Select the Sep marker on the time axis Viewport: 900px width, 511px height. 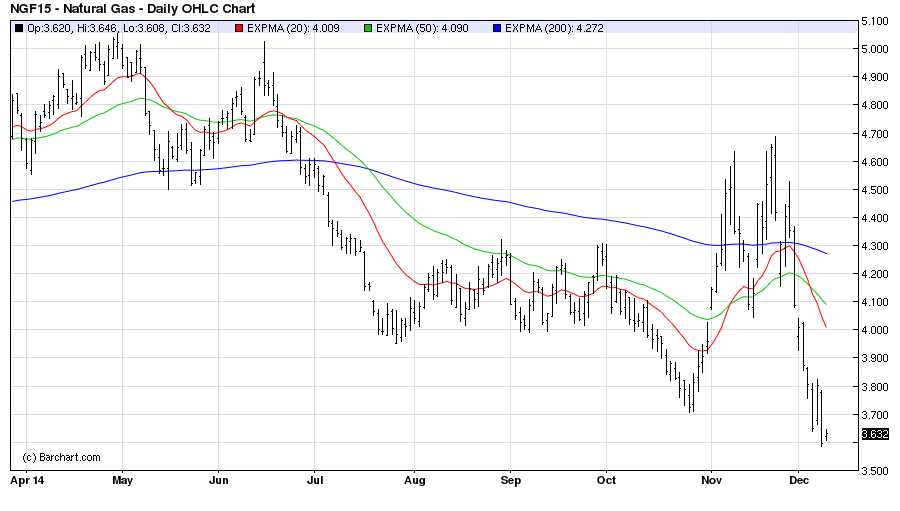point(511,479)
